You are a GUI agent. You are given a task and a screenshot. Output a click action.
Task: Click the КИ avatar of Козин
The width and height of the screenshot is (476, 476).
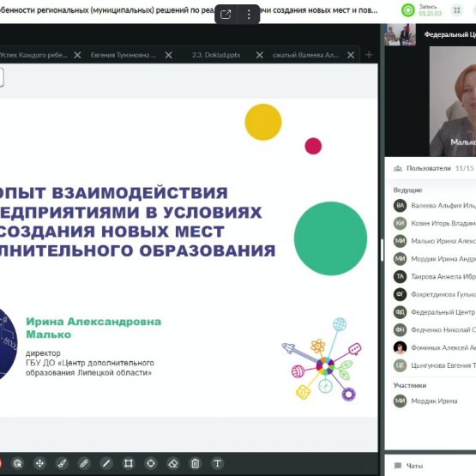[401, 223]
